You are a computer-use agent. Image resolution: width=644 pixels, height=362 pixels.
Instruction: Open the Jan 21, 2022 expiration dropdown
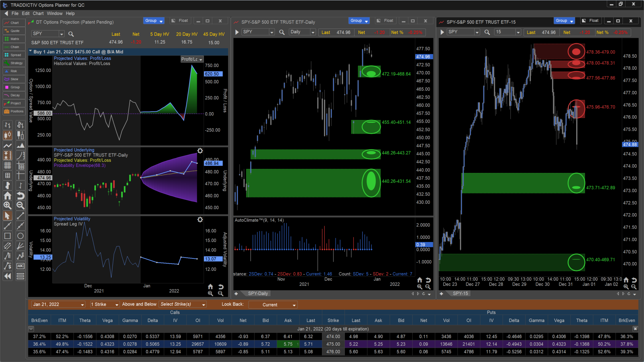coord(58,304)
